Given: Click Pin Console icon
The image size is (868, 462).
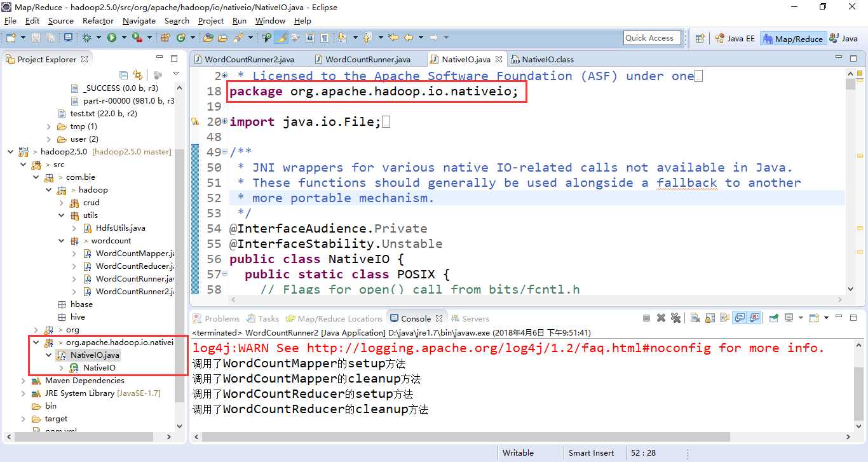Looking at the screenshot, I should coord(773,318).
